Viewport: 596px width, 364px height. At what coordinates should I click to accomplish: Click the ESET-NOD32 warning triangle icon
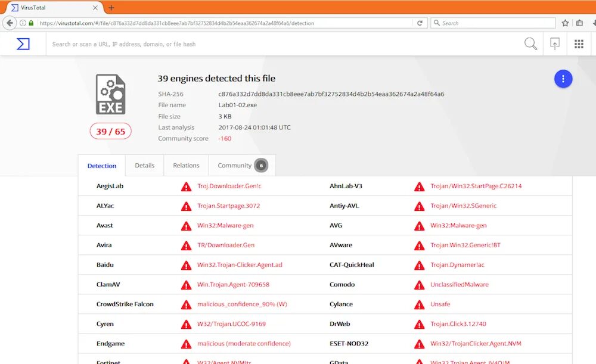click(419, 344)
